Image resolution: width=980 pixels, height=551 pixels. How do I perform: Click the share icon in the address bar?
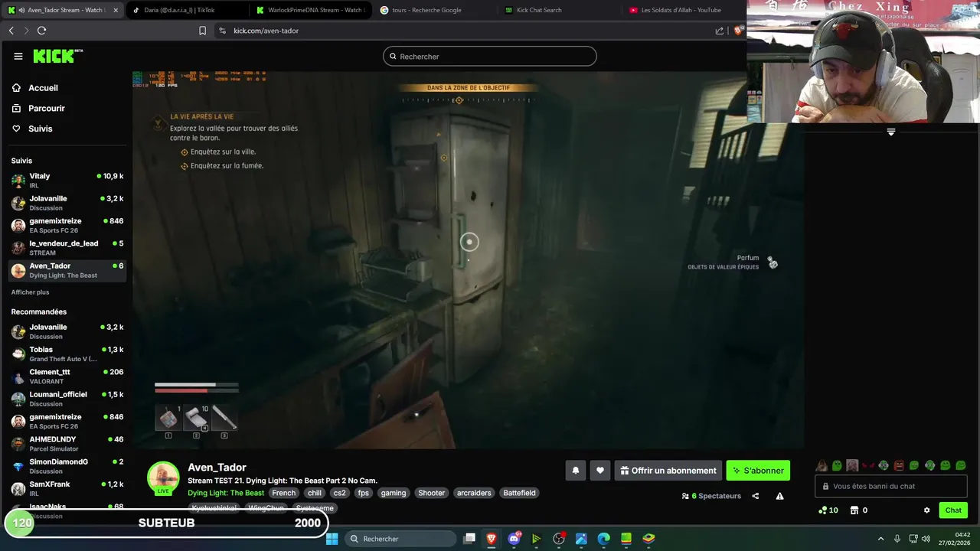tap(720, 31)
